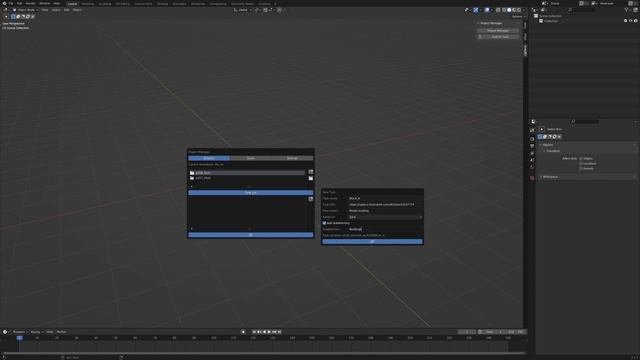The width and height of the screenshot is (640, 360).
Task: Open the Render menu
Action: pos(30,3)
